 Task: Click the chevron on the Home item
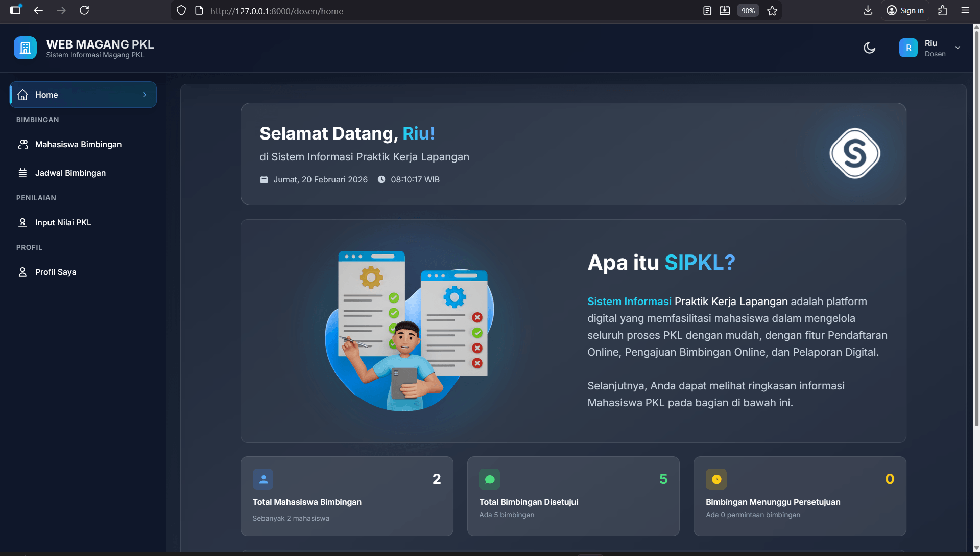(x=145, y=95)
